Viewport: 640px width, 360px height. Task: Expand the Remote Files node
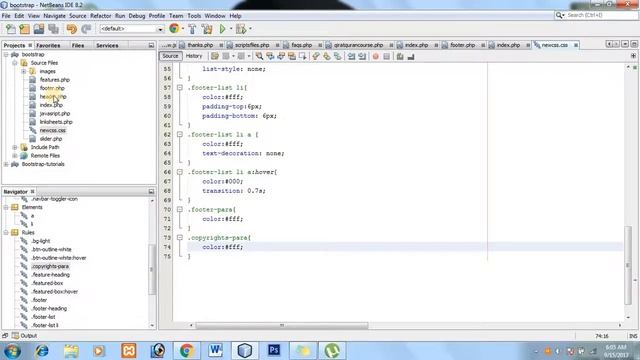15,156
